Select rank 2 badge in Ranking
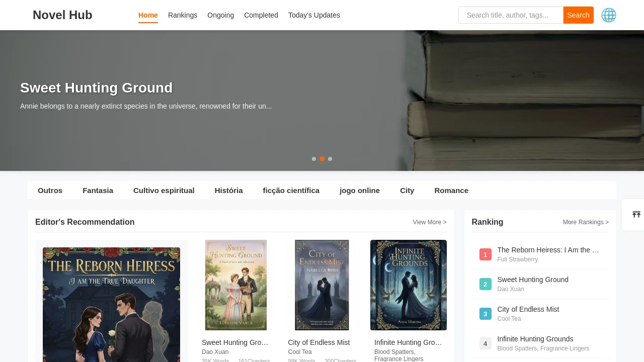The height and width of the screenshot is (362, 644). pyautogui.click(x=485, y=284)
